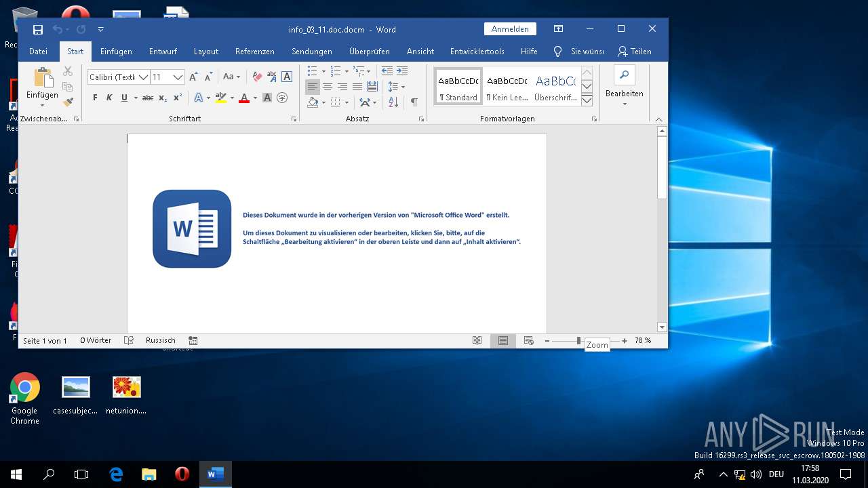The width and height of the screenshot is (868, 488).
Task: Open the Calibri font name dropdown
Action: (144, 77)
